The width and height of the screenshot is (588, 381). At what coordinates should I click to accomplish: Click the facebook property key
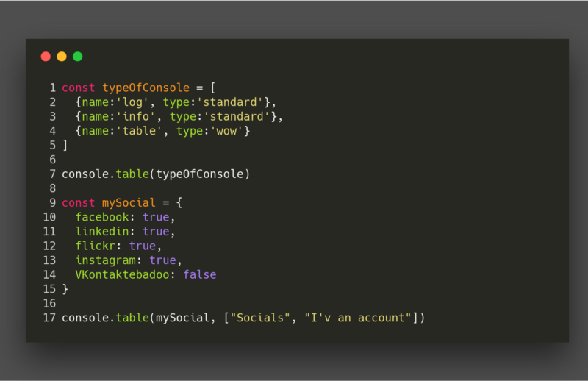tap(102, 217)
